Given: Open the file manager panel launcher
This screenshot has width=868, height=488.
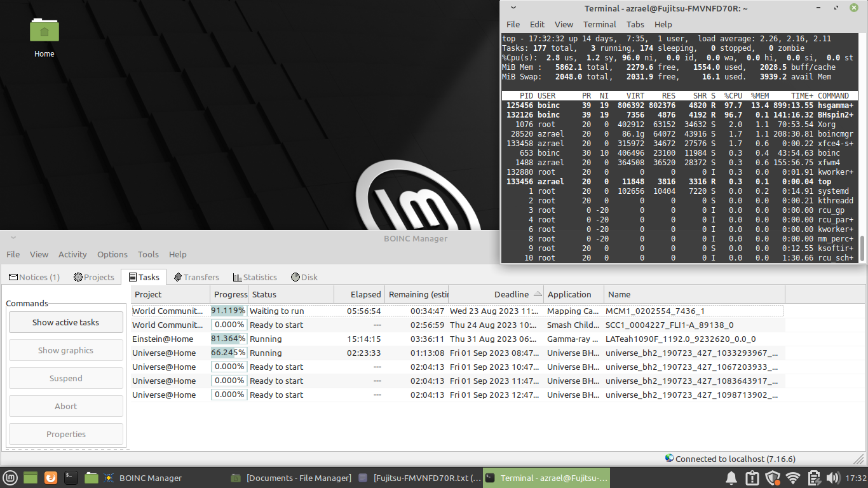Looking at the screenshot, I should point(92,478).
